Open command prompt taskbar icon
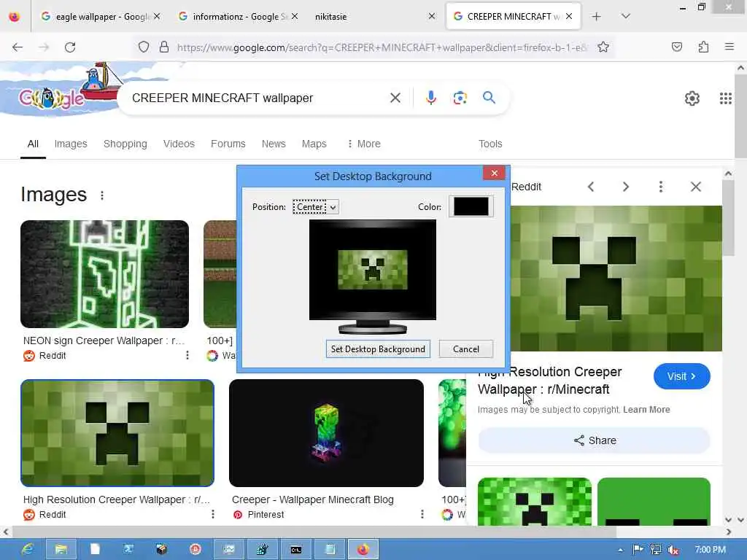The height and width of the screenshot is (560, 747). [x=296, y=550]
